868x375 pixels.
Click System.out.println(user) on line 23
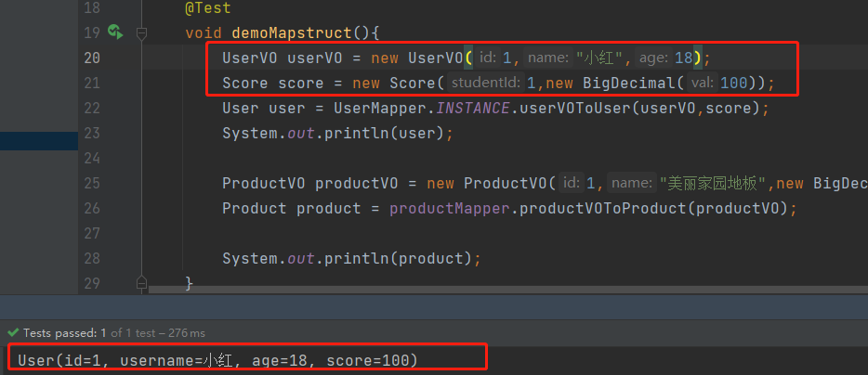click(337, 134)
